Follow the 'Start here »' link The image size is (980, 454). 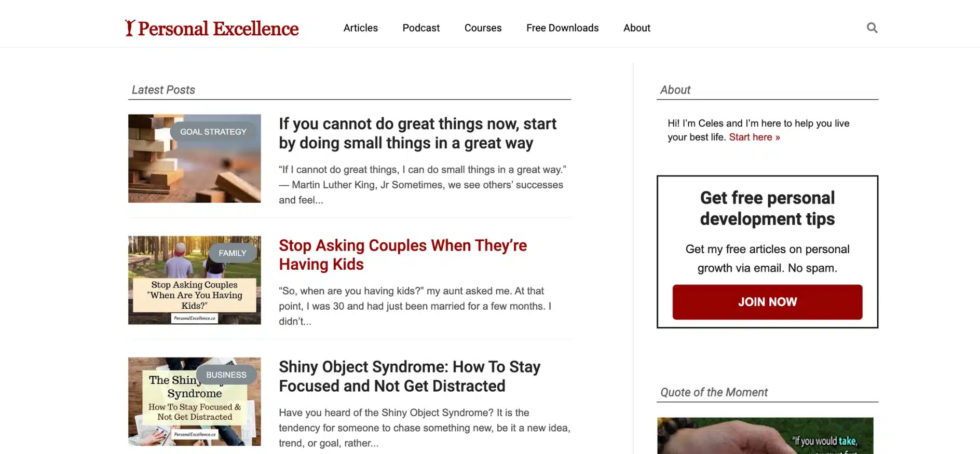click(x=754, y=137)
